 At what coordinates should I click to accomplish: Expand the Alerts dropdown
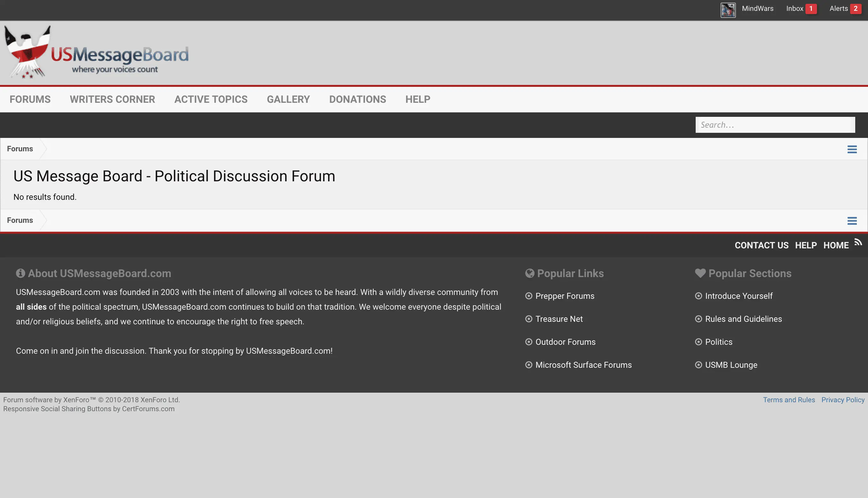(x=838, y=9)
